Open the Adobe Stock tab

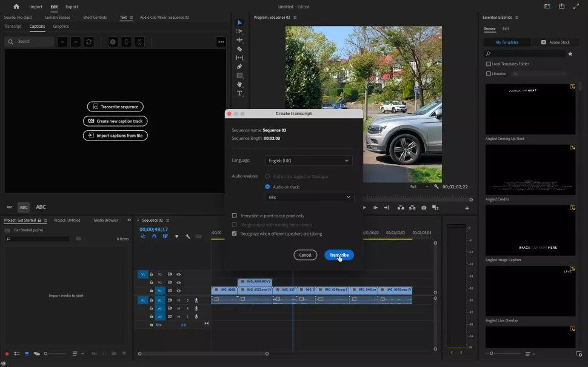point(555,42)
